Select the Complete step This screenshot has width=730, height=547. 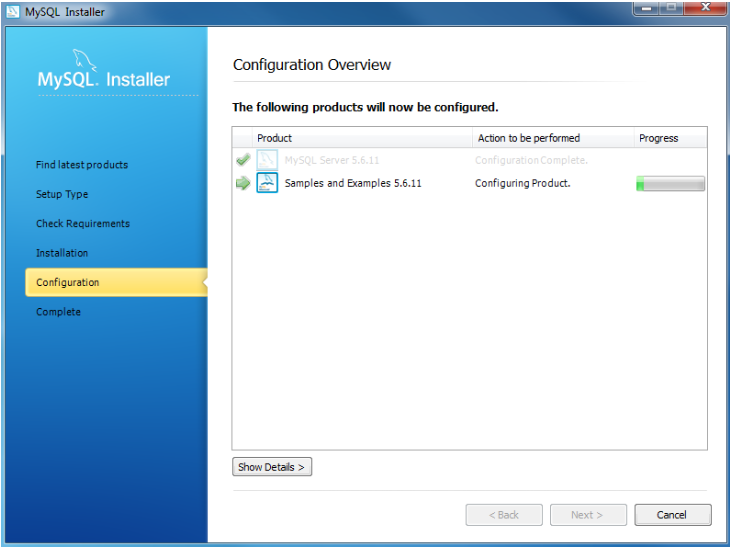tap(58, 312)
